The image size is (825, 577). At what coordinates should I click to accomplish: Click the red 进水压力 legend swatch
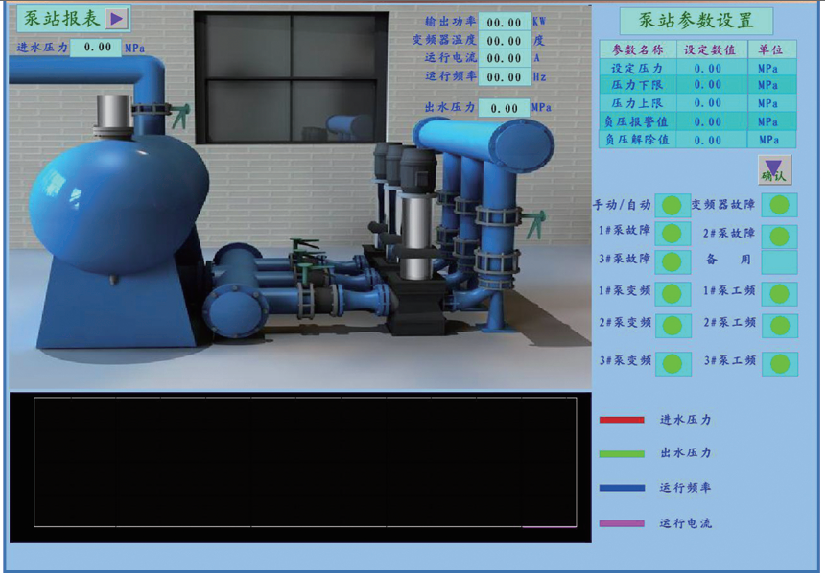point(620,422)
